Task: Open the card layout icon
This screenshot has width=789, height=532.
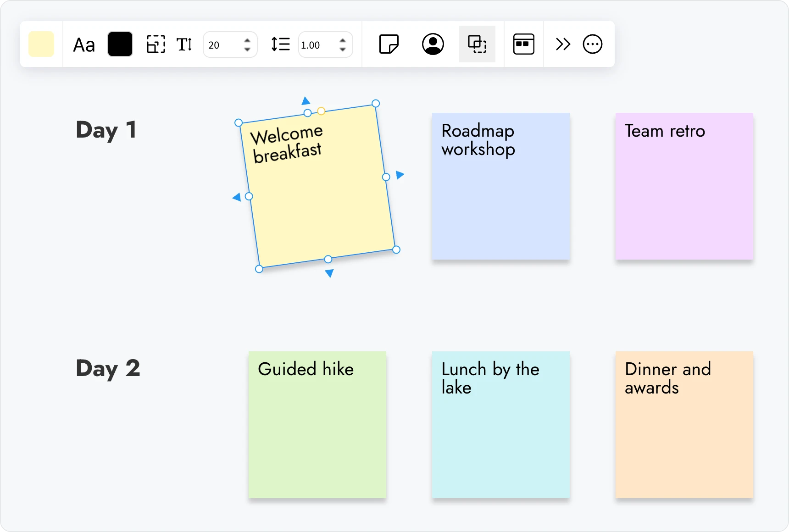Action: (x=524, y=44)
